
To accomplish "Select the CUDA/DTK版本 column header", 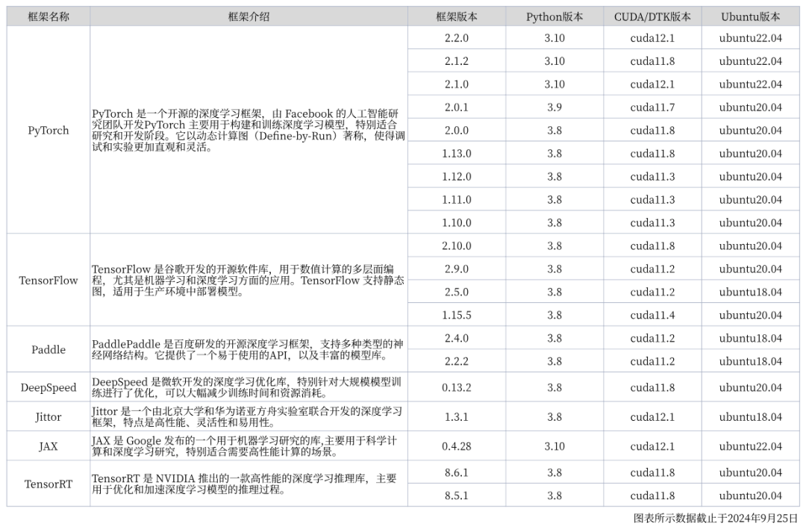I will pyautogui.click(x=652, y=16).
